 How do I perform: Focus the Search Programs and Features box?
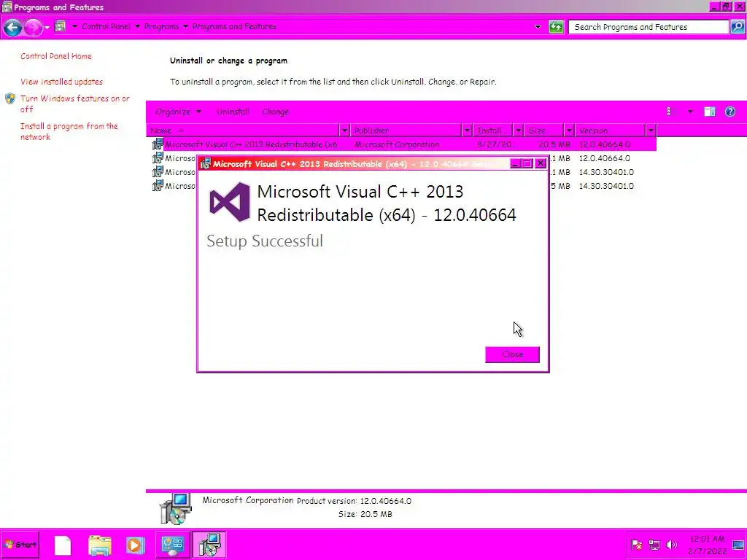click(x=648, y=27)
